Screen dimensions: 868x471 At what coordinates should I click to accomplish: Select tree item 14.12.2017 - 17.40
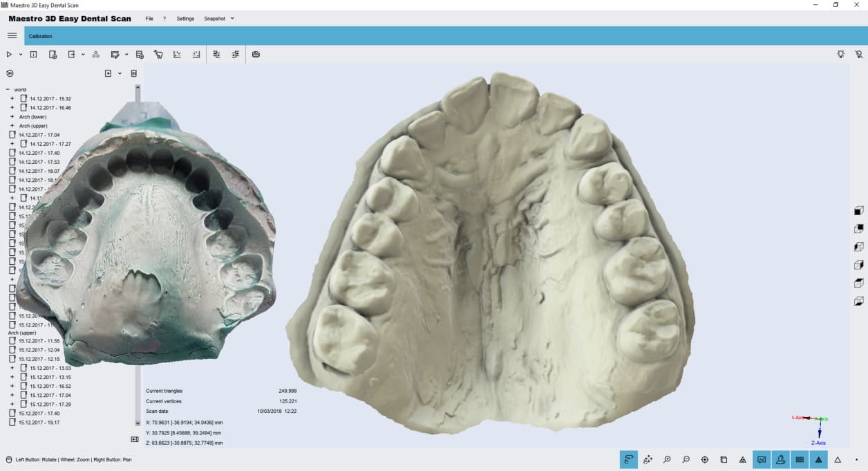point(39,153)
